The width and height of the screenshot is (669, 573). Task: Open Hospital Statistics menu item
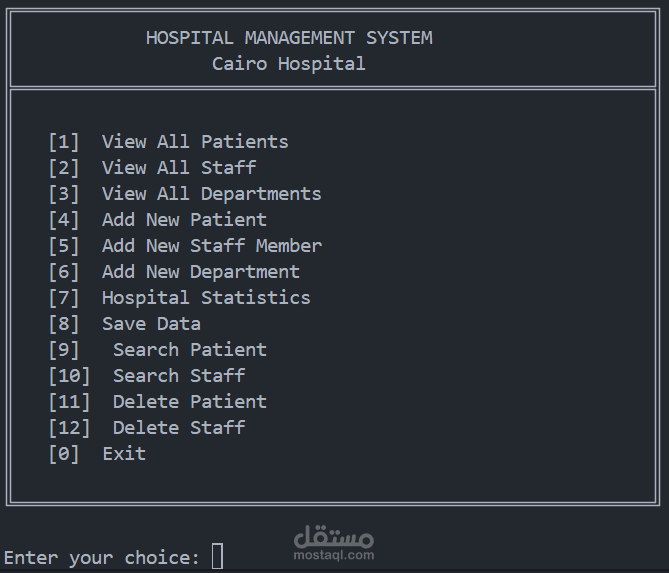[x=206, y=298]
